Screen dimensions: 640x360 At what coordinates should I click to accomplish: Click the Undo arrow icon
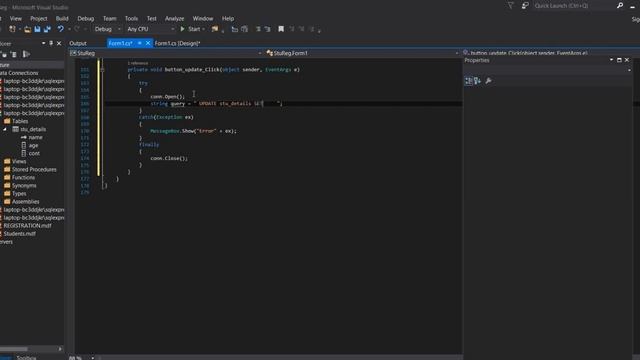pyautogui.click(x=60, y=29)
